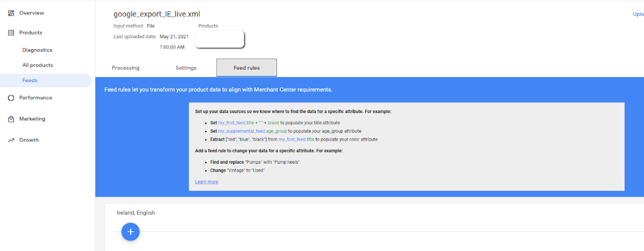The height and width of the screenshot is (251, 644).
Task: Open Performance section
Action: pyautogui.click(x=35, y=98)
